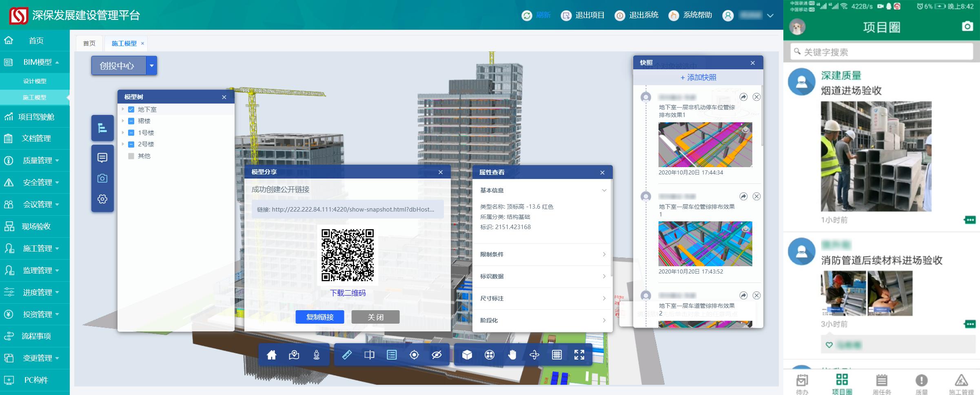This screenshot has width=980, height=395.
Task: Switch to 待办 tab in mobile app
Action: pyautogui.click(x=802, y=384)
